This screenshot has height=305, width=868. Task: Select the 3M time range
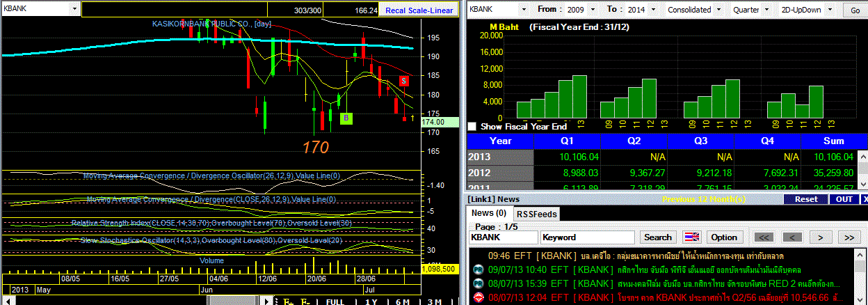tap(434, 302)
